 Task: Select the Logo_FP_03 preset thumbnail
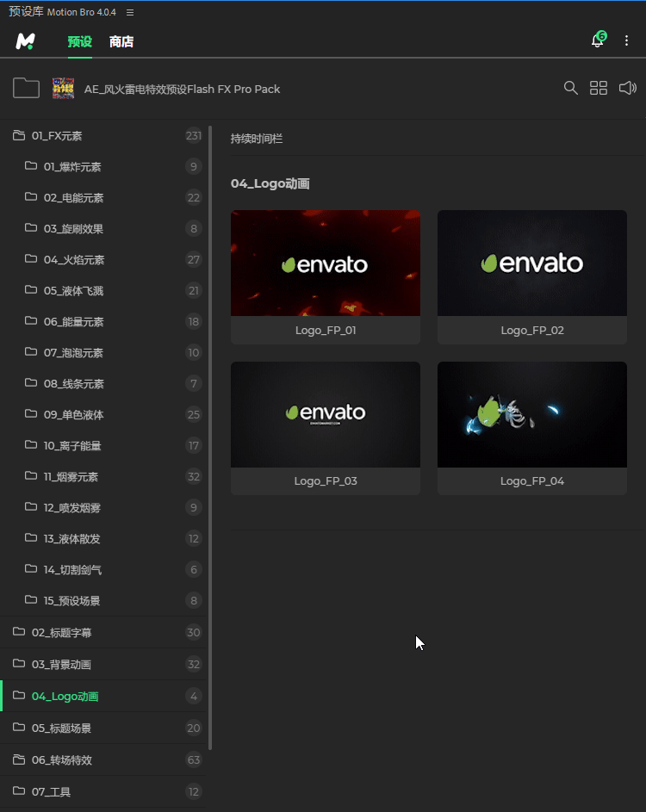[x=326, y=414]
